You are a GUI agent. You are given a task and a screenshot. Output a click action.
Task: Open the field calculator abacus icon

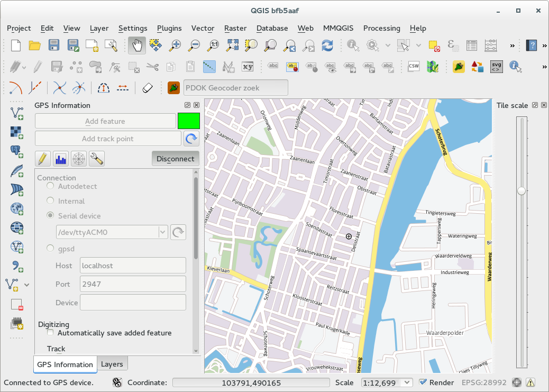490,45
